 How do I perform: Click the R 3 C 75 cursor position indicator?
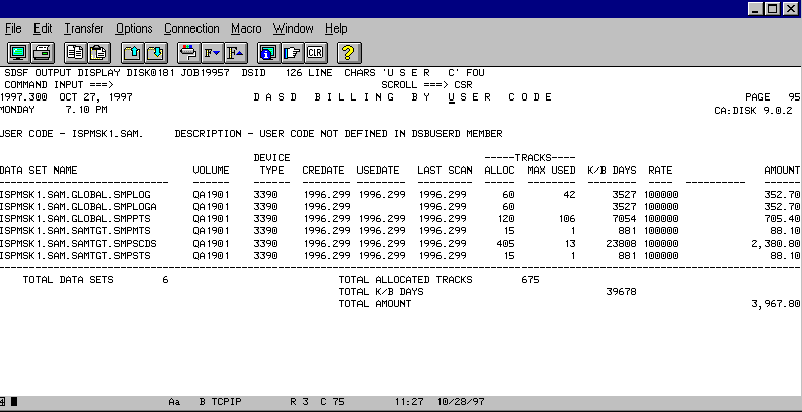[317, 402]
